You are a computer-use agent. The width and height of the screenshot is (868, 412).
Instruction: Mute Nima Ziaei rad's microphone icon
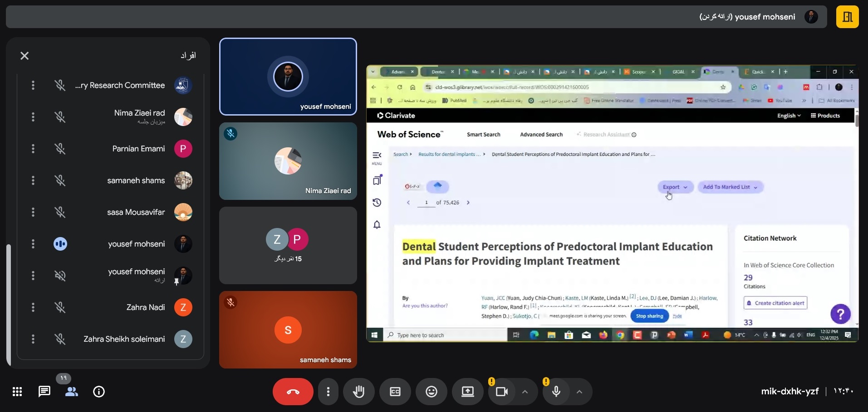[x=60, y=117]
